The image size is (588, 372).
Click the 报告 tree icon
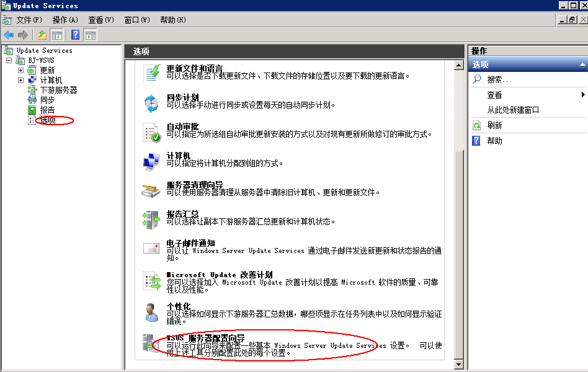click(32, 110)
